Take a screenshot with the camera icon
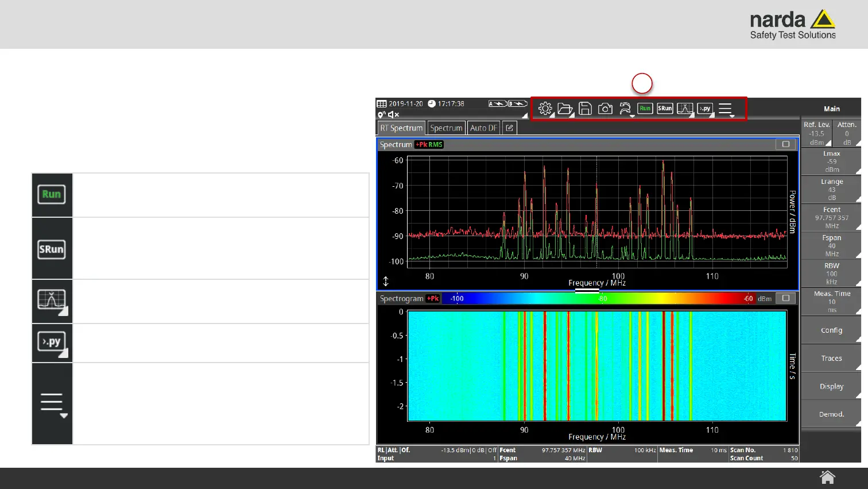The height and width of the screenshot is (489, 868). pyautogui.click(x=605, y=109)
